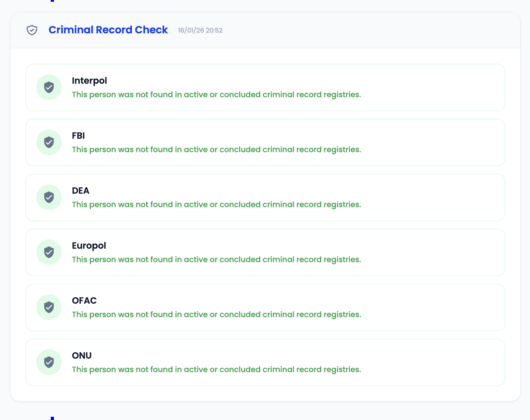The width and height of the screenshot is (530, 420).
Task: Select the Europol registry title
Action: click(x=89, y=246)
